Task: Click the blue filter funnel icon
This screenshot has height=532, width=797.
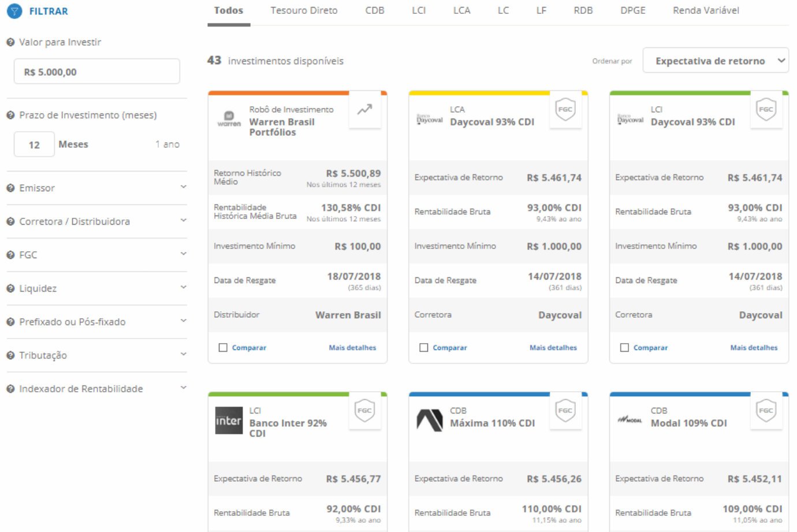Action: (x=14, y=11)
